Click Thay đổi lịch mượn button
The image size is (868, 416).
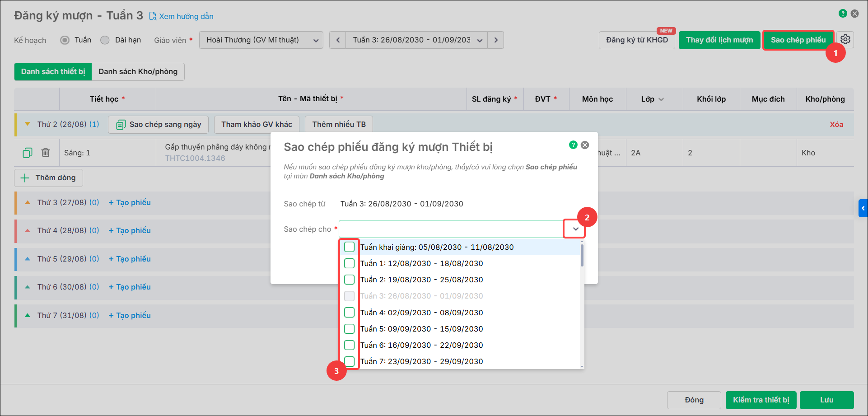tap(719, 40)
